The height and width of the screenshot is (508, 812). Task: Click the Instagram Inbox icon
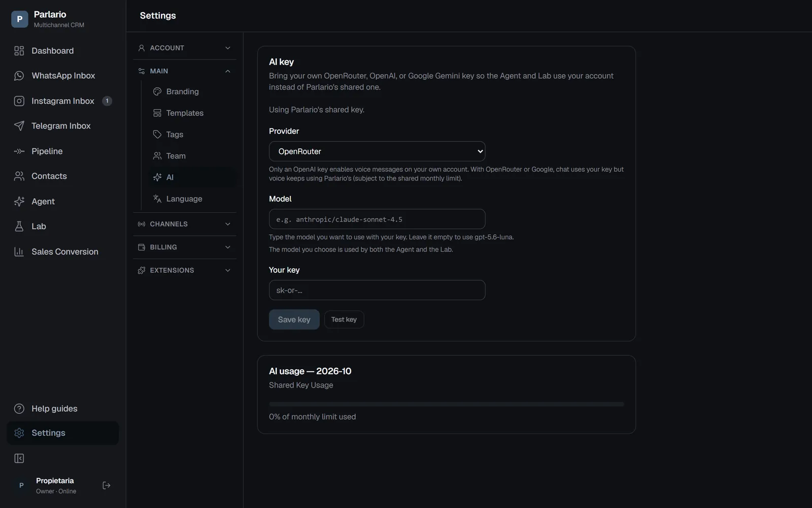pos(19,101)
